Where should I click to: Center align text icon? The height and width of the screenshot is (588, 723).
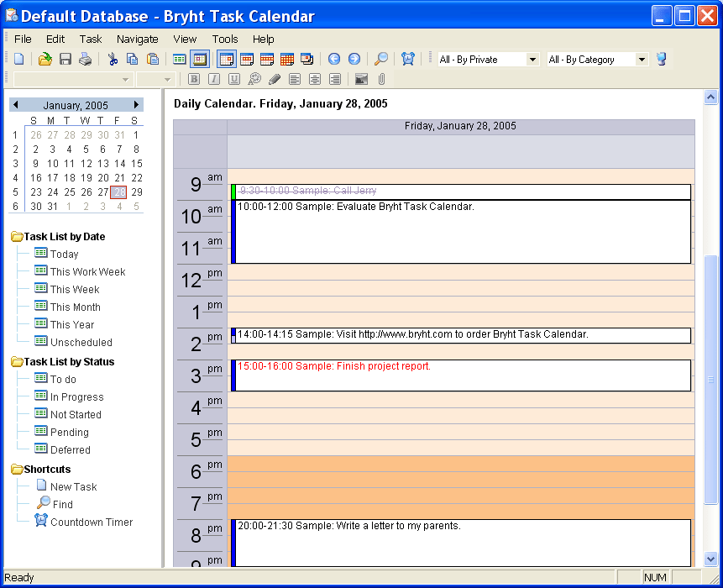tap(315, 79)
